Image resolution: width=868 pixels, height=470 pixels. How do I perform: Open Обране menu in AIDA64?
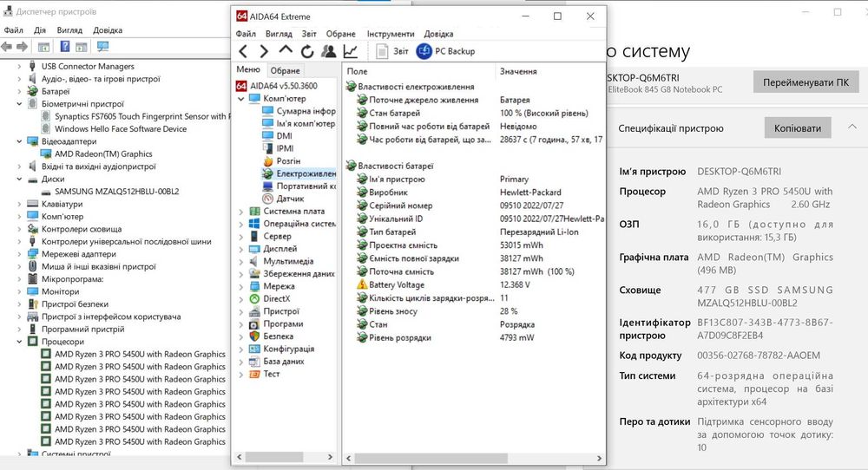pyautogui.click(x=340, y=34)
